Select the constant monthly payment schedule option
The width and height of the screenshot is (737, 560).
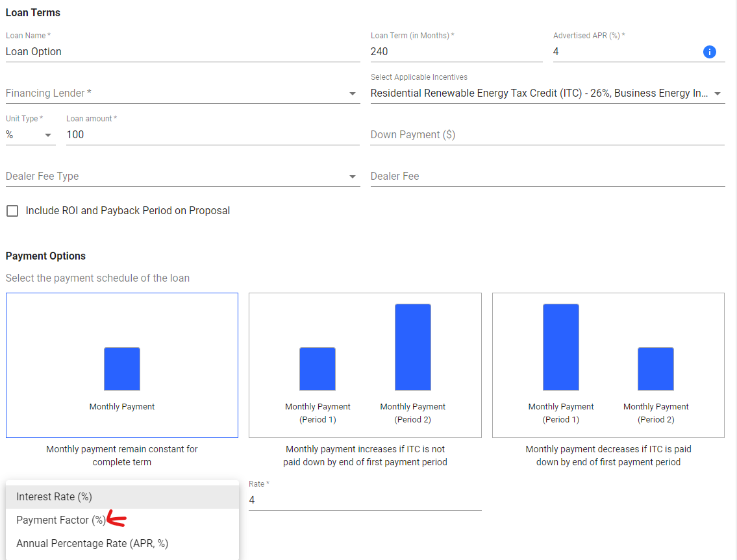pos(121,365)
